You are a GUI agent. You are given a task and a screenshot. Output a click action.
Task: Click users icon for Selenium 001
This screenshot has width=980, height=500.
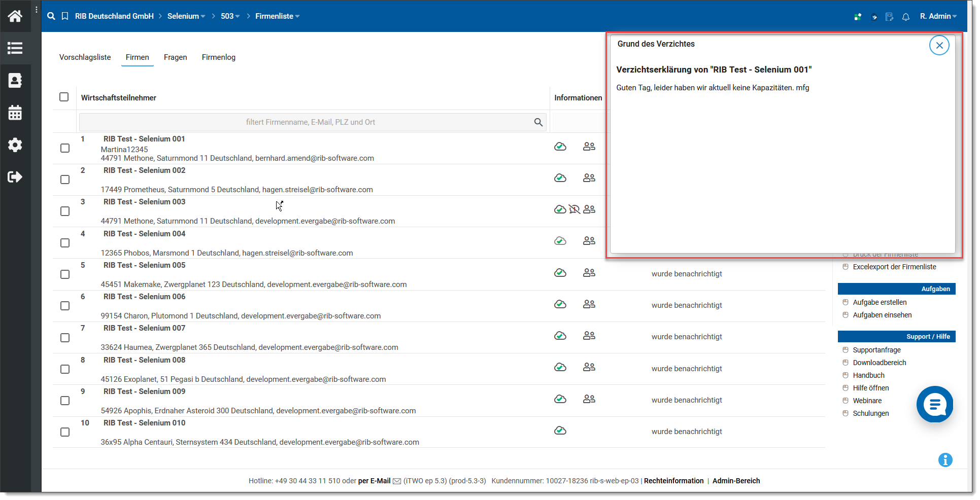coord(589,147)
